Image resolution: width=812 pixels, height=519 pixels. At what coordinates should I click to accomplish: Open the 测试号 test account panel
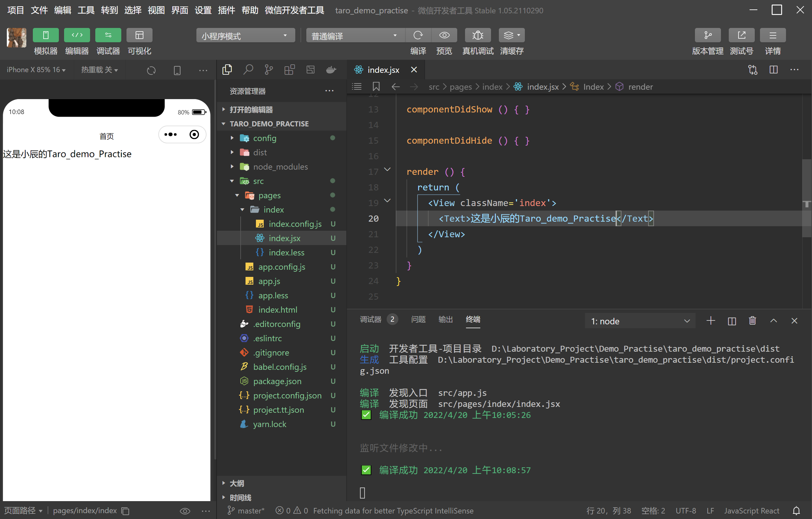click(x=741, y=35)
